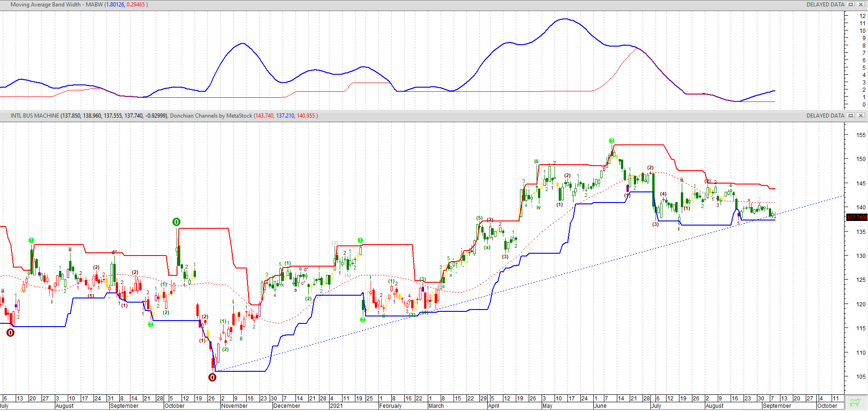Click the 150 level on price axis
The image size is (868, 411).
(x=860, y=159)
